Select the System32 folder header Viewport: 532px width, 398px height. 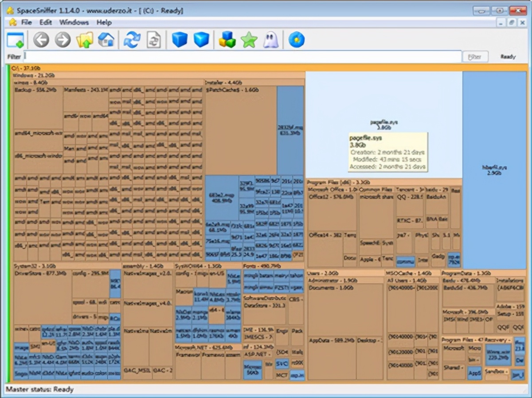[66, 266]
